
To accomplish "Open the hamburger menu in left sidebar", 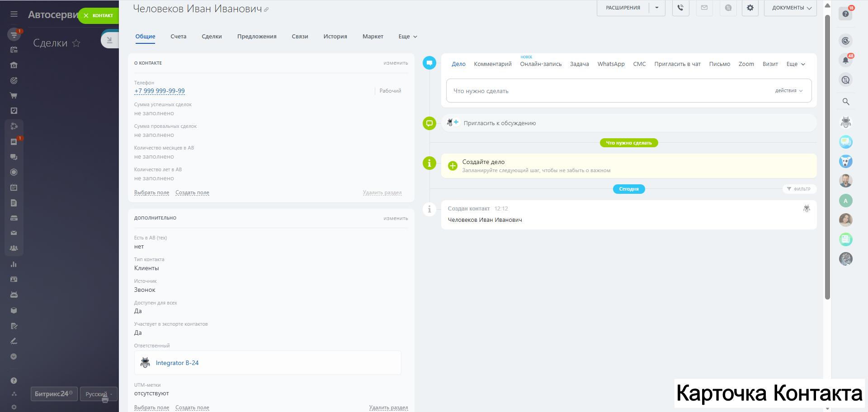I will coord(14,14).
